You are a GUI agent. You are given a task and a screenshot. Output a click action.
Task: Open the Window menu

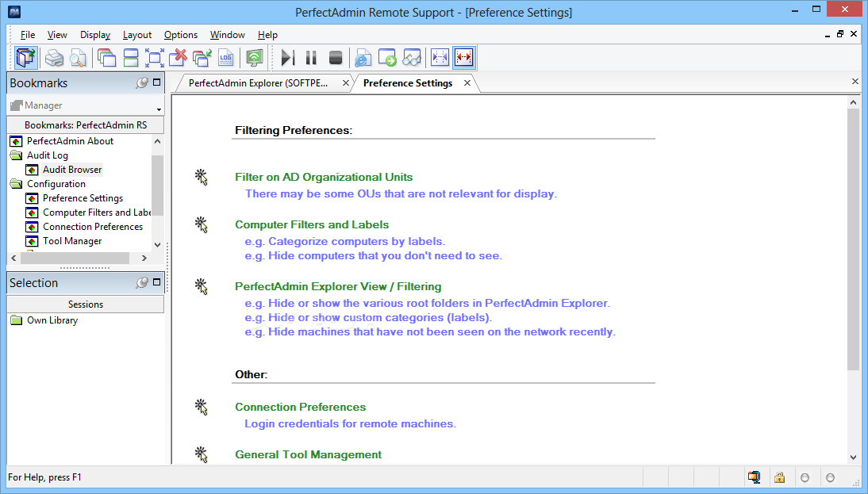[227, 35]
